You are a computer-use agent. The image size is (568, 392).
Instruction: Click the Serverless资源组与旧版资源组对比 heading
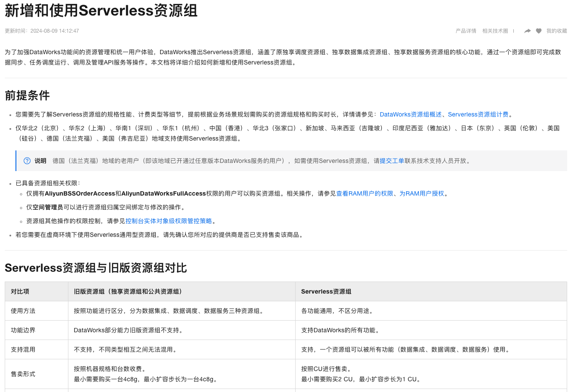[x=96, y=268]
